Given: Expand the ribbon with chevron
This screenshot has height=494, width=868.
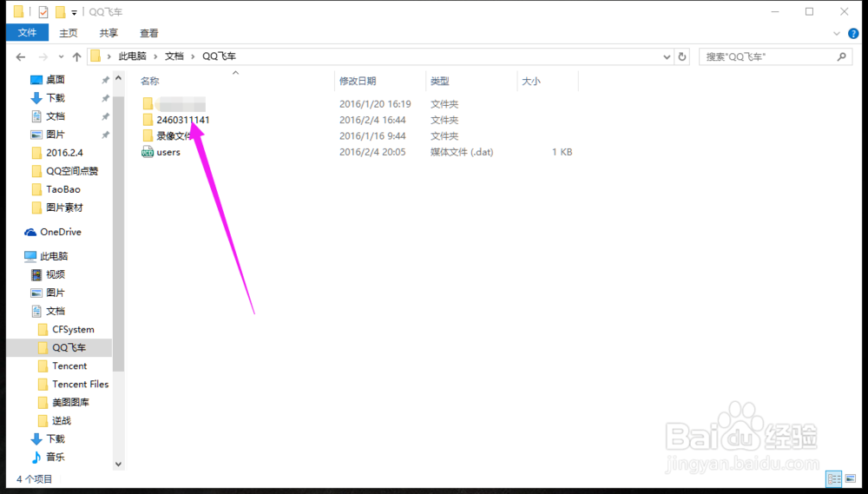Looking at the screenshot, I should (837, 34).
